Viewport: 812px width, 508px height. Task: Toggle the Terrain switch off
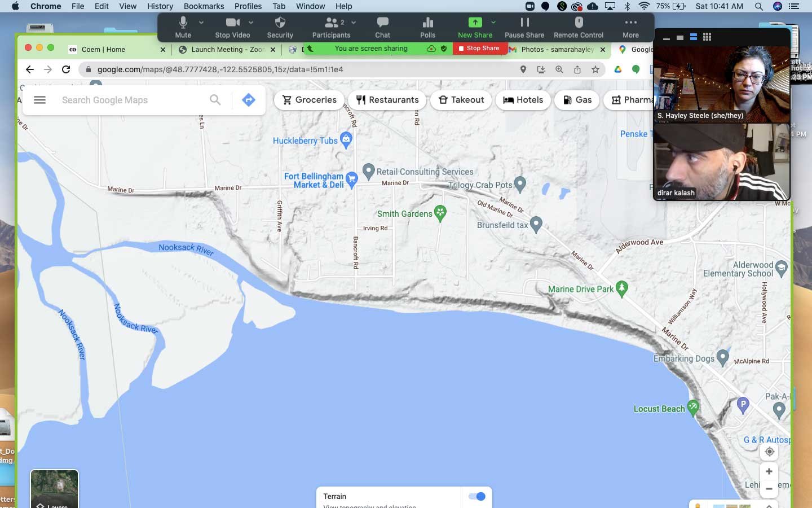click(477, 496)
